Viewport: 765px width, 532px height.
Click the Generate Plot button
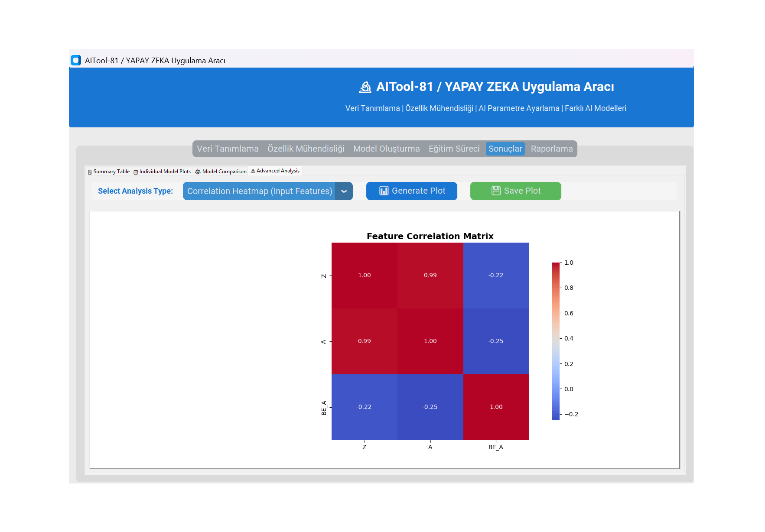[x=412, y=191]
